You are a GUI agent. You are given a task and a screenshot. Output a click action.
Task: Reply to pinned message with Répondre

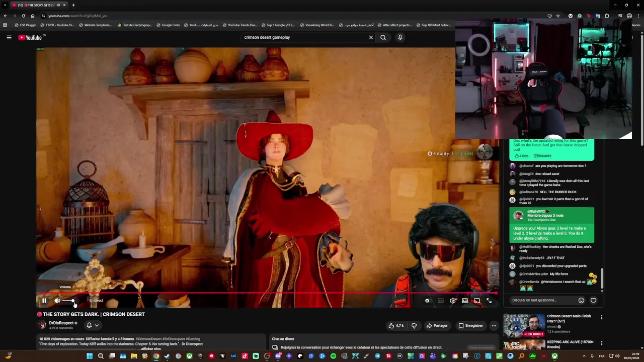click(542, 156)
